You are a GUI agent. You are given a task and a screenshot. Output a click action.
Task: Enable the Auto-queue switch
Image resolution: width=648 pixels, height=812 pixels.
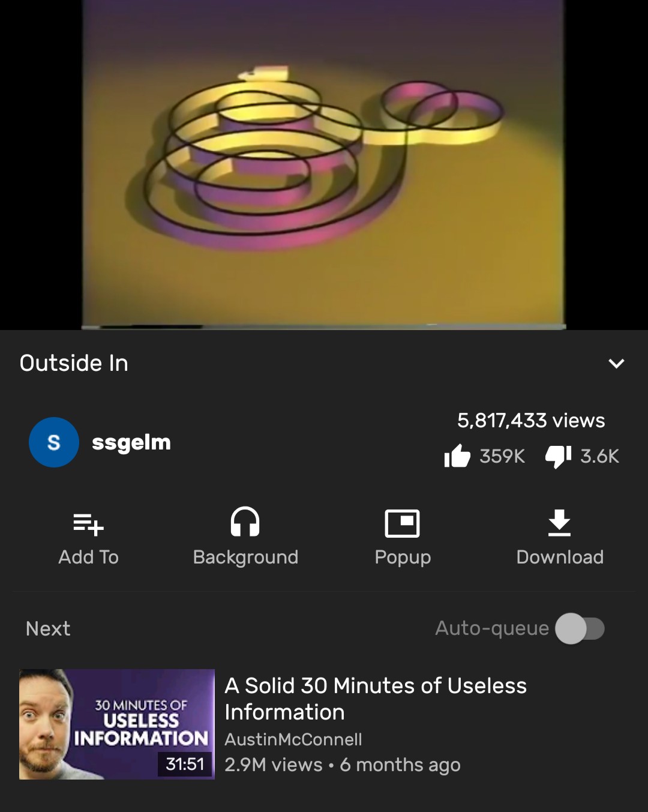pos(580,628)
